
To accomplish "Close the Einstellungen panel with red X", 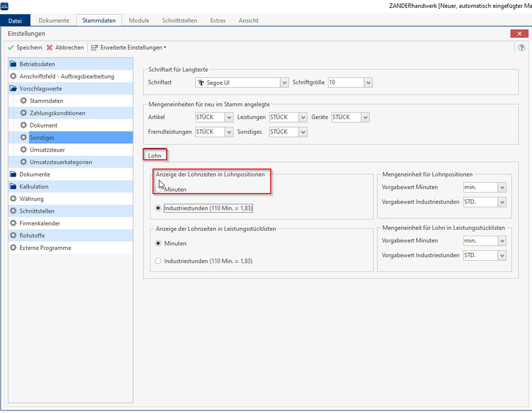I will [x=519, y=34].
